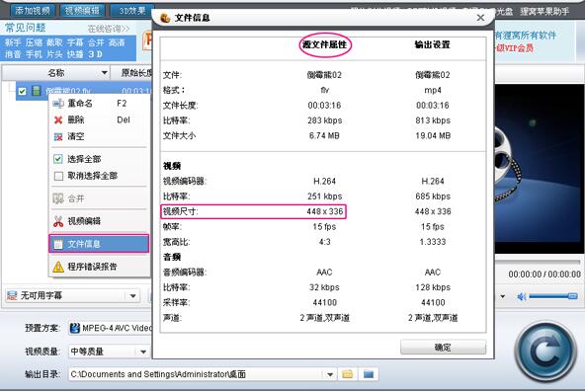Click the subtitle icon beside 无可用字幕
This screenshot has width=585, height=392.
click(x=12, y=296)
